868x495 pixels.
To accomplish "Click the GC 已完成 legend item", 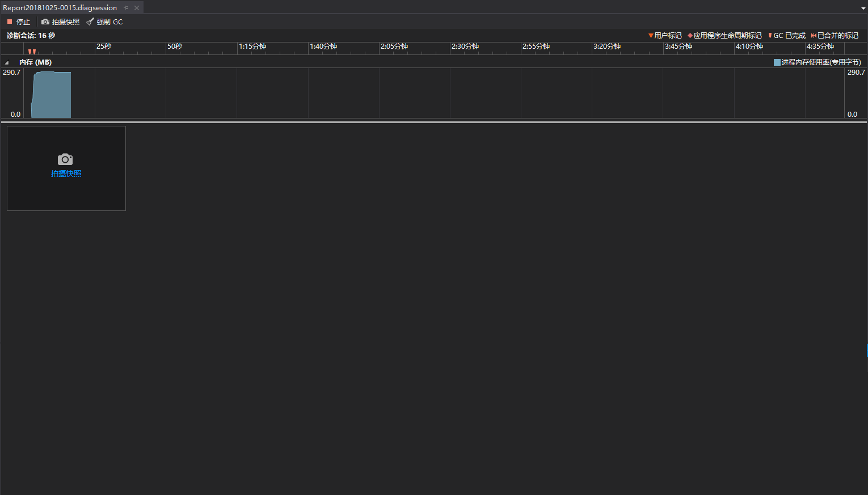I will (x=786, y=36).
